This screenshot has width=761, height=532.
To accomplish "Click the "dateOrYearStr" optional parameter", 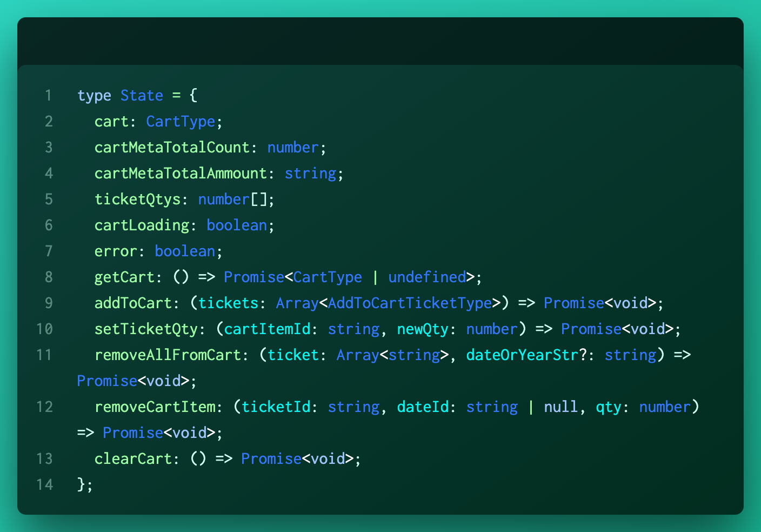I will (x=522, y=355).
